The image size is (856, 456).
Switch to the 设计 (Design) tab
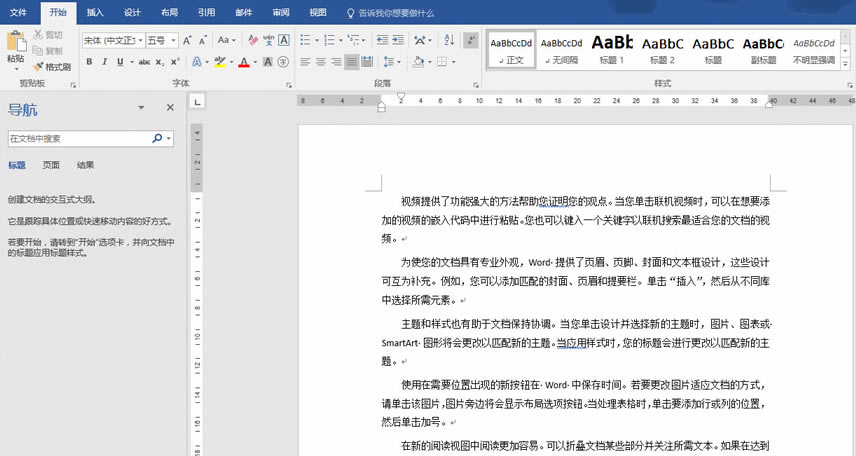132,12
